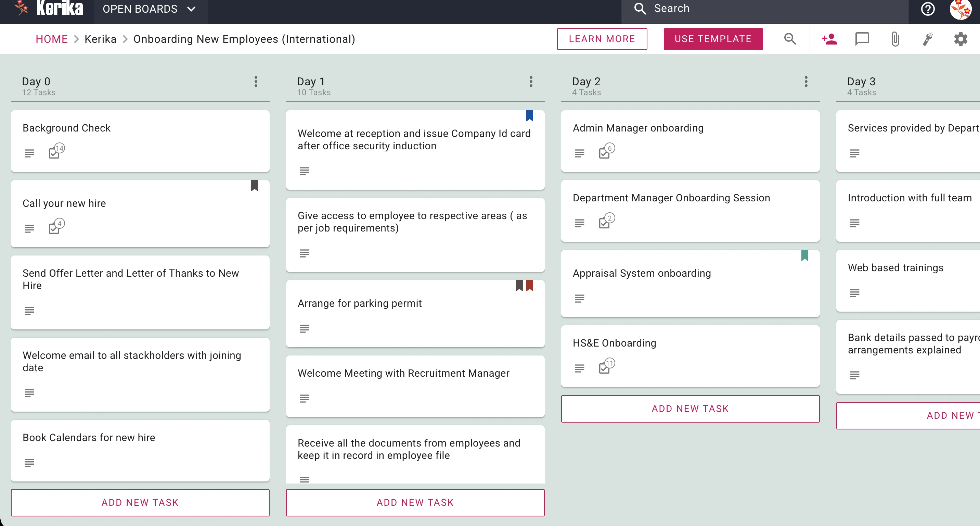Click the highlight flashlight icon
Viewport: 980px width, 526px height.
click(x=928, y=39)
